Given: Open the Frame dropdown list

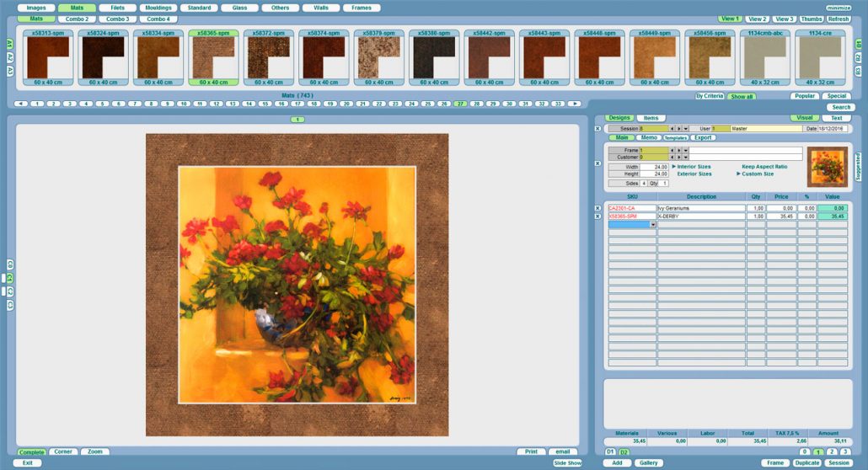Looking at the screenshot, I should point(686,150).
